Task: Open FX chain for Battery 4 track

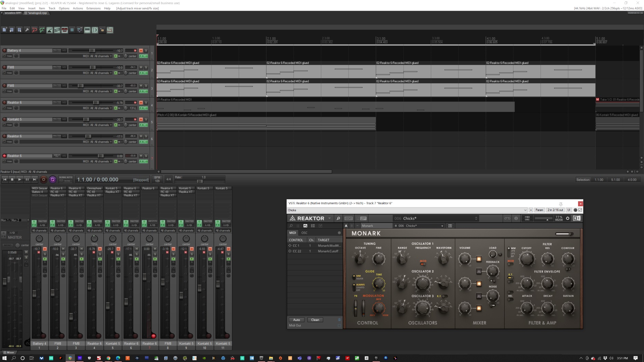Action: [x=141, y=56]
